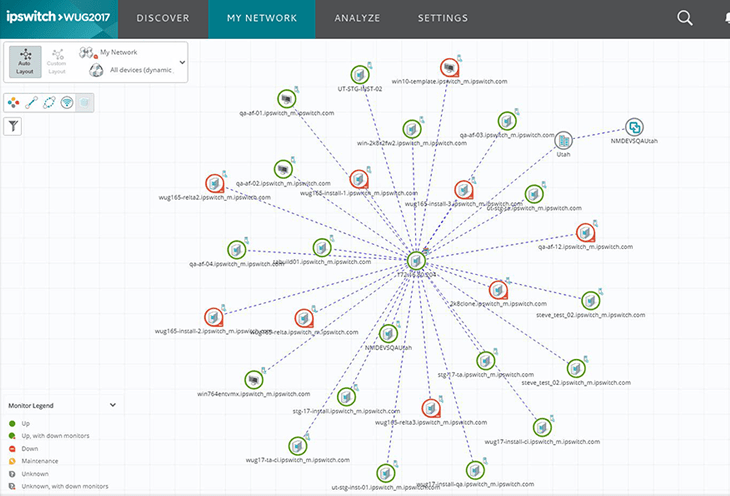Screen dimensions: 730x496
Task: Select the wug17-install-ci device node
Action: coord(542,428)
